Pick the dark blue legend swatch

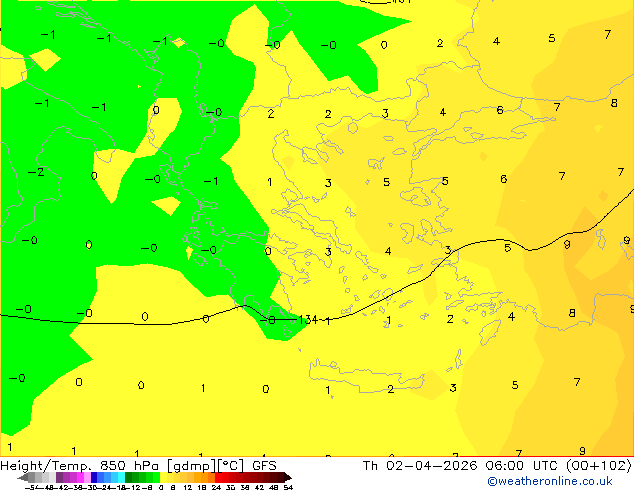(x=94, y=477)
